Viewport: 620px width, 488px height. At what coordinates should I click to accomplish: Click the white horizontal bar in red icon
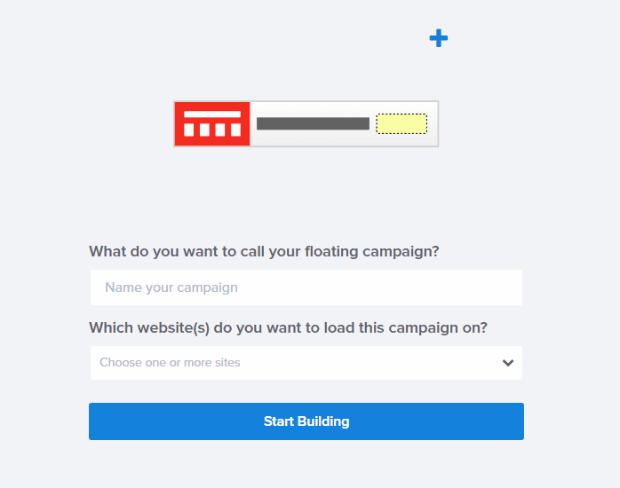coord(212,115)
